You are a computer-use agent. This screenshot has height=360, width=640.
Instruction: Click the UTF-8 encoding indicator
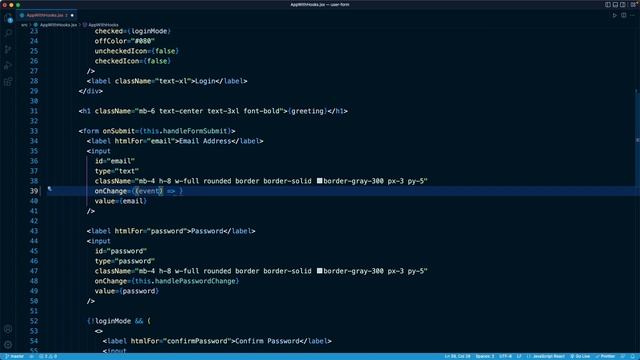pyautogui.click(x=505, y=356)
